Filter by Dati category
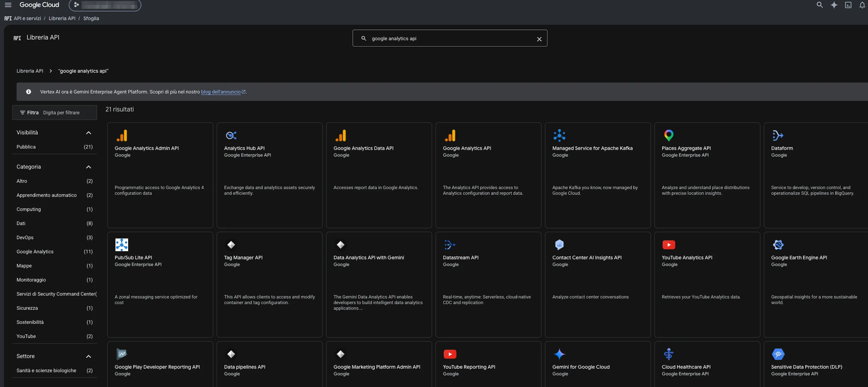Screen dimensions: 868x387 point(55,223)
